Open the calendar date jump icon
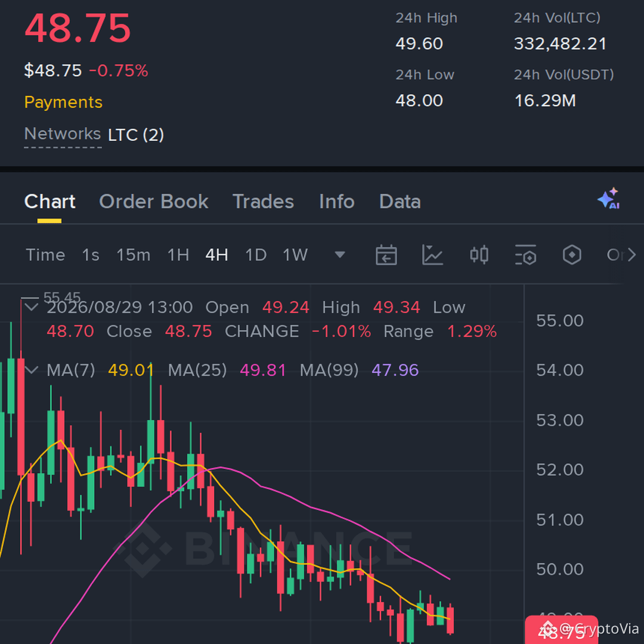Viewport: 644px width, 644px height. (386, 255)
